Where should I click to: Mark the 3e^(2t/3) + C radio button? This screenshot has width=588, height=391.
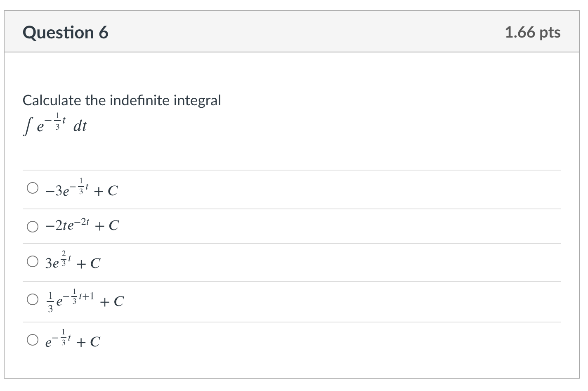(x=33, y=261)
